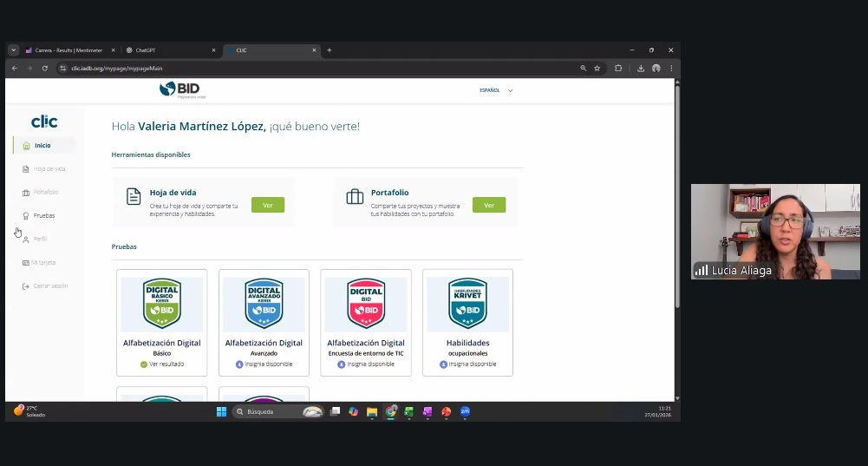Close the ChatGPT tab
The height and width of the screenshot is (466, 868).
pos(213,50)
